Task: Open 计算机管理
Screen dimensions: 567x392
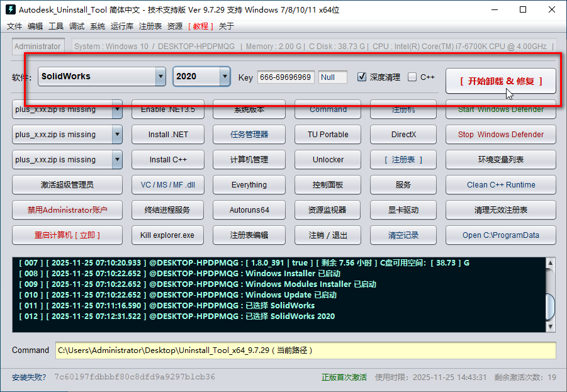Action: pyautogui.click(x=249, y=159)
